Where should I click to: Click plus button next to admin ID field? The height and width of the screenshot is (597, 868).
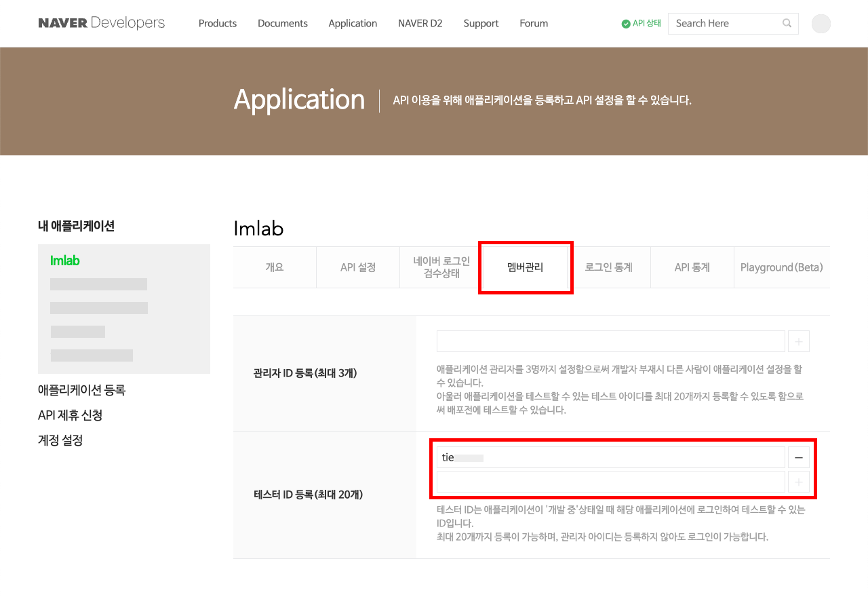(799, 341)
